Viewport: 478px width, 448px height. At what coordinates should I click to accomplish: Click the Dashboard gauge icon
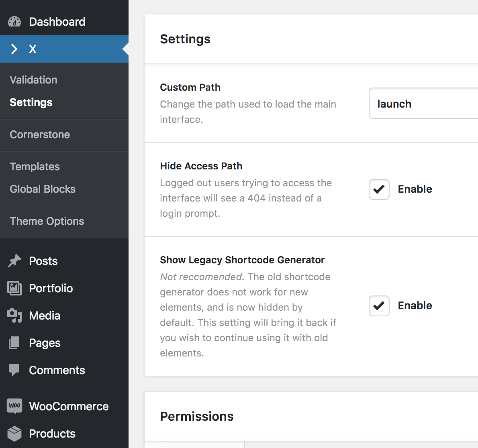point(14,22)
